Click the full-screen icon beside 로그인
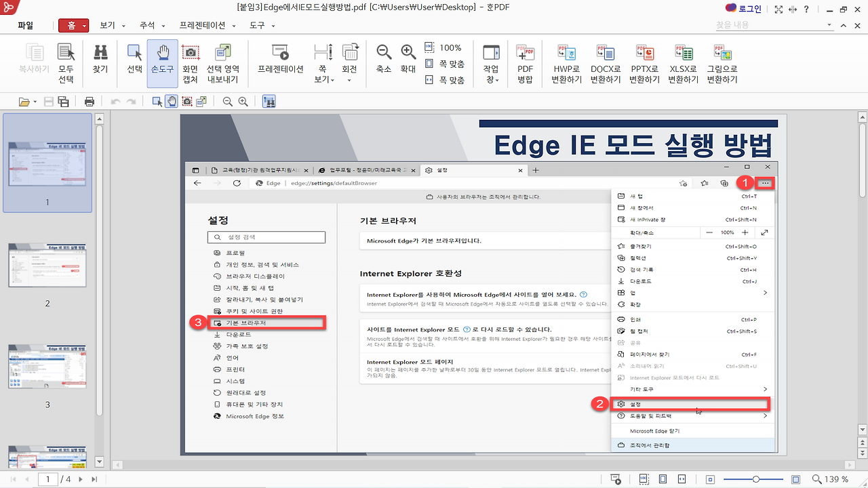This screenshot has height=488, width=868. pyautogui.click(x=778, y=9)
